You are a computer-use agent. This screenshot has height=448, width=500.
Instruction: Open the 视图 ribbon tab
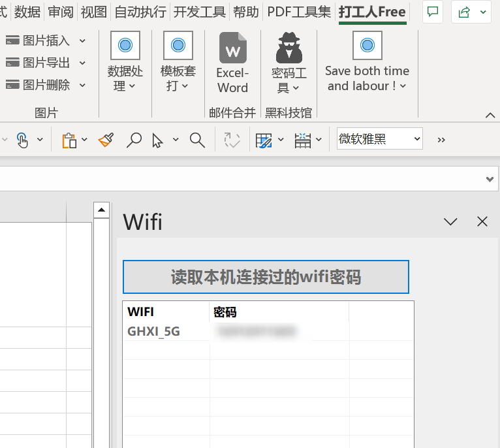[x=93, y=12]
